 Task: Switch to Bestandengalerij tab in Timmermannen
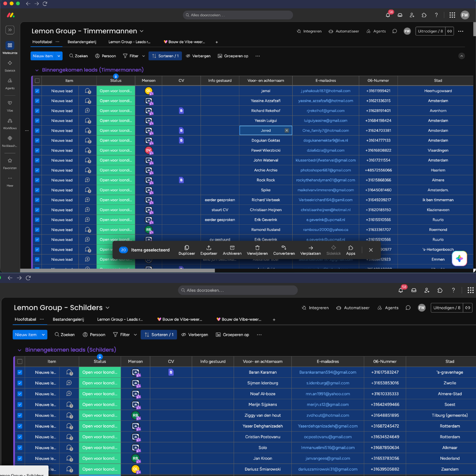pos(82,42)
